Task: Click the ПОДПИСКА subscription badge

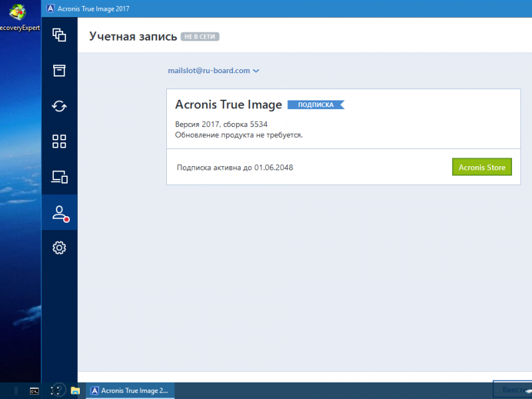Action: point(316,105)
